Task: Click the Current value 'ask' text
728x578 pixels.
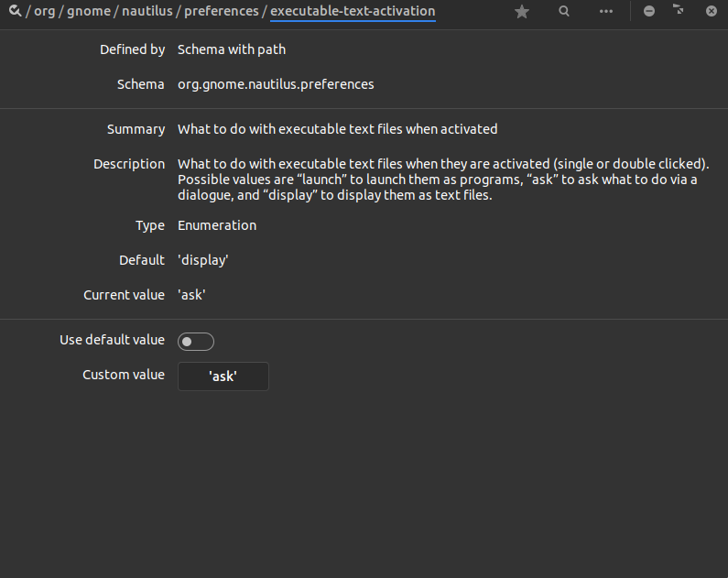Action: coord(191,295)
